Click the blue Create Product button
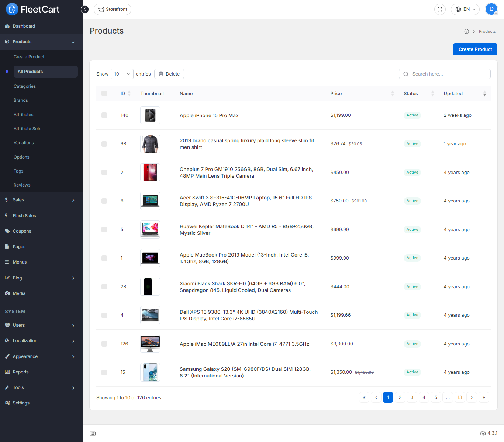The height and width of the screenshot is (442, 504). pos(475,49)
